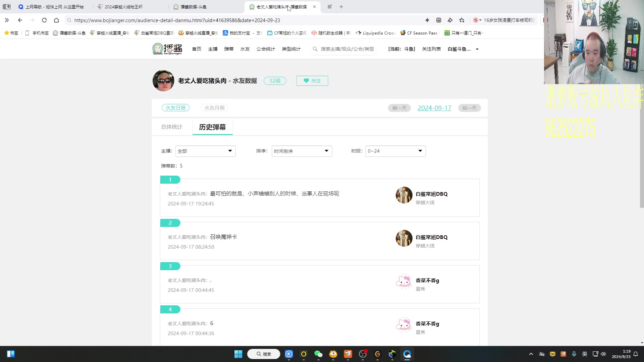Open the browser home page icon
Viewport: 644px width, 362px height.
pyautogui.click(x=56, y=20)
